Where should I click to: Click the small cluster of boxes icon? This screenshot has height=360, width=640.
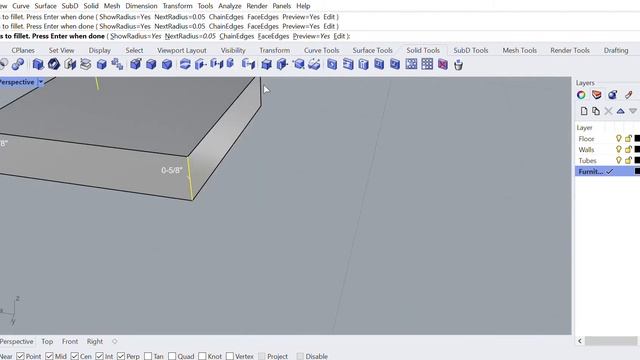pos(118,64)
